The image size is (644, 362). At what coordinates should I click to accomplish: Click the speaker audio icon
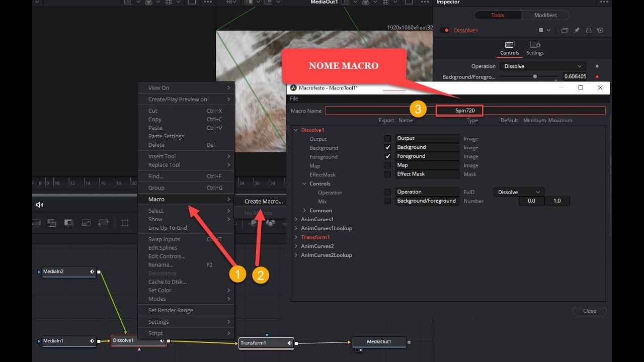[x=40, y=205]
